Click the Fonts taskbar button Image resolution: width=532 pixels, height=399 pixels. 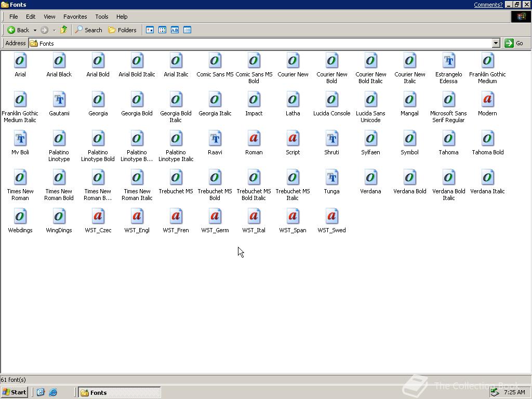119,393
